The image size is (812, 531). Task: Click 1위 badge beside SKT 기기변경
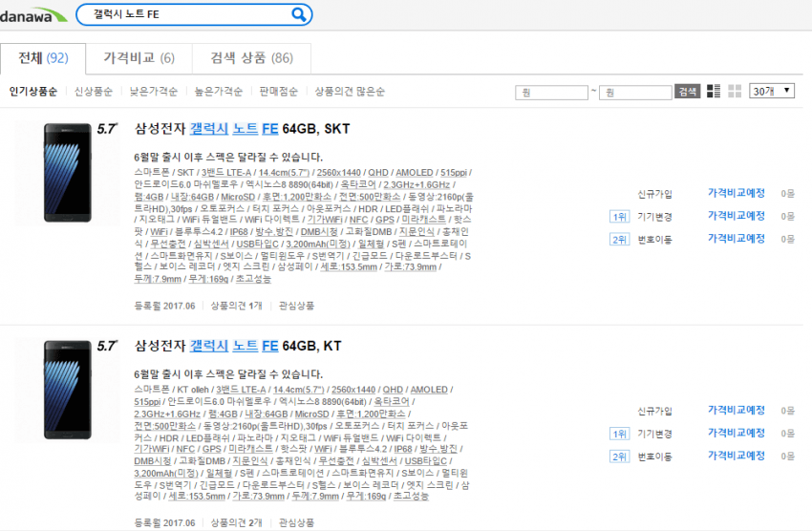(619, 217)
